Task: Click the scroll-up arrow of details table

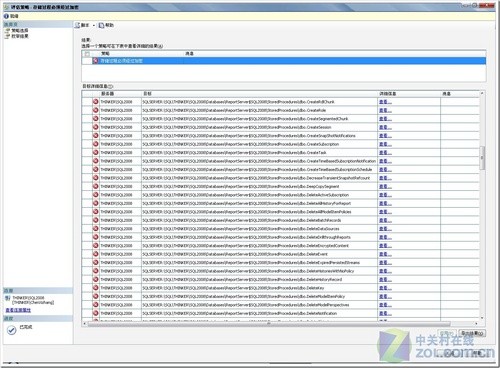Action: pyautogui.click(x=482, y=93)
